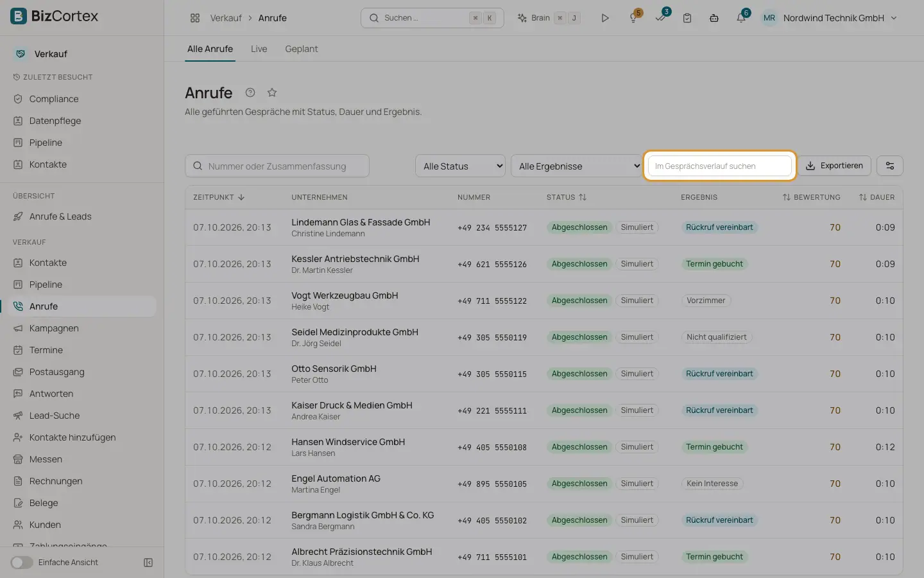This screenshot has width=924, height=578.
Task: Expand the Nordwind Technik GmbH account menu
Action: point(829,18)
